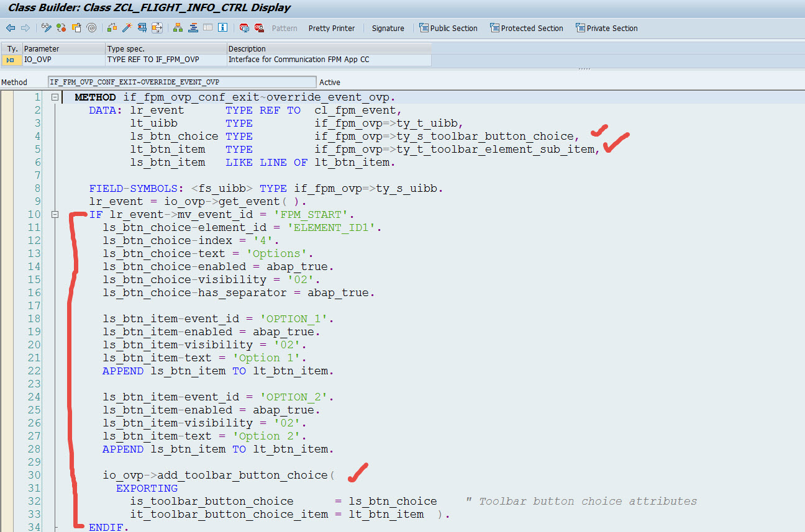Click the spiral Other Object icon
The width and height of the screenshot is (805, 532).
click(91, 27)
